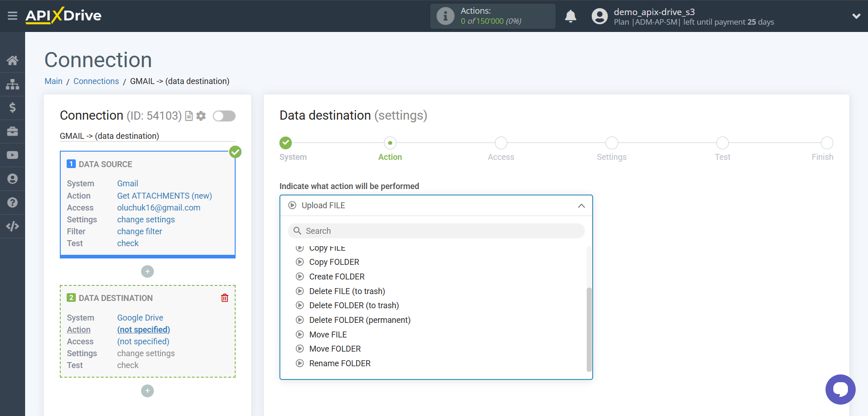
Task: Open Gmail system link in data source
Action: (x=127, y=184)
